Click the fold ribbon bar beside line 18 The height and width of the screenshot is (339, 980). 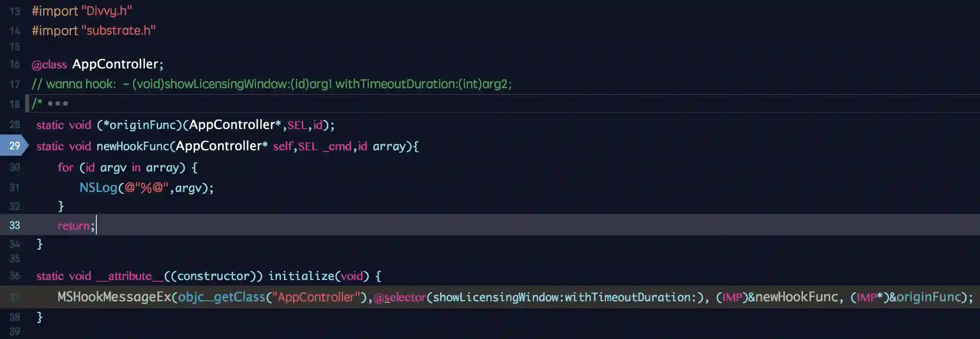pyautogui.click(x=27, y=103)
